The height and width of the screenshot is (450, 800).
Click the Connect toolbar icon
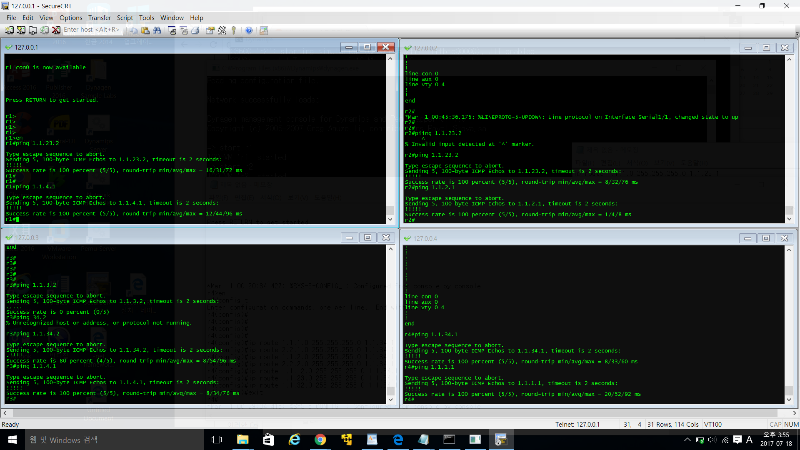9,31
